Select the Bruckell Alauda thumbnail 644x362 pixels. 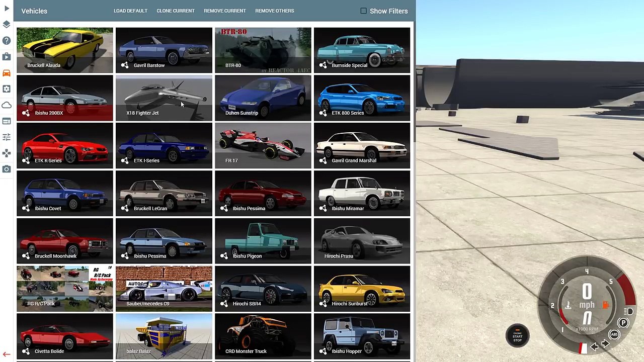(65, 50)
